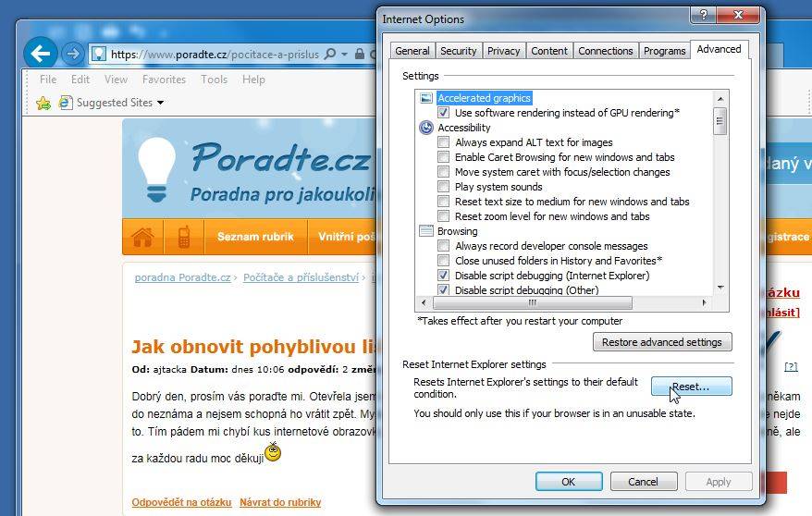This screenshot has width=812, height=516.
Task: Open Seznam rubrik in orange navbar
Action: point(255,237)
